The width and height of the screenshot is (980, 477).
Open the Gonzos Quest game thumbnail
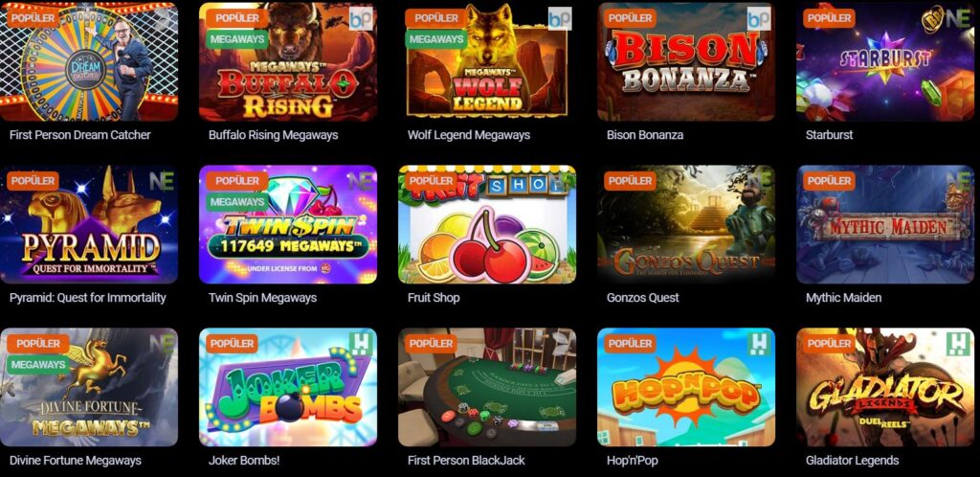pyautogui.click(x=685, y=224)
